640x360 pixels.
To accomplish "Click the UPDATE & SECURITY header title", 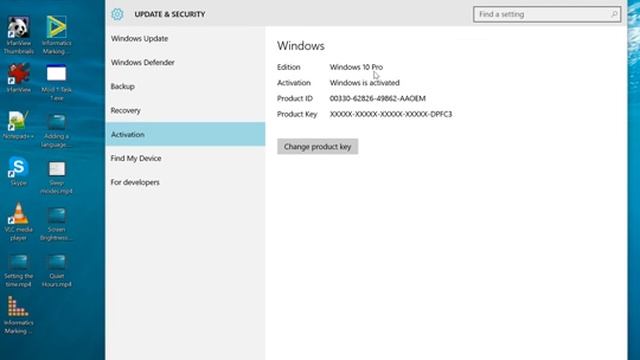I will [170, 14].
